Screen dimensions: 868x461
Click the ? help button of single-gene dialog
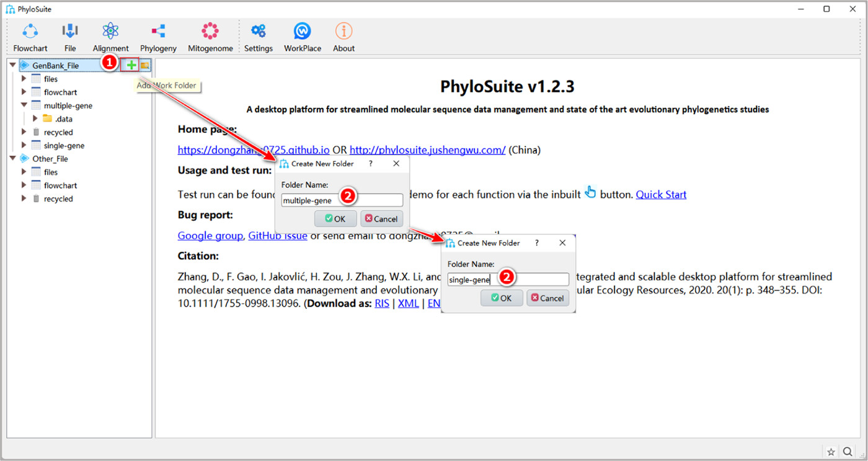(537, 243)
